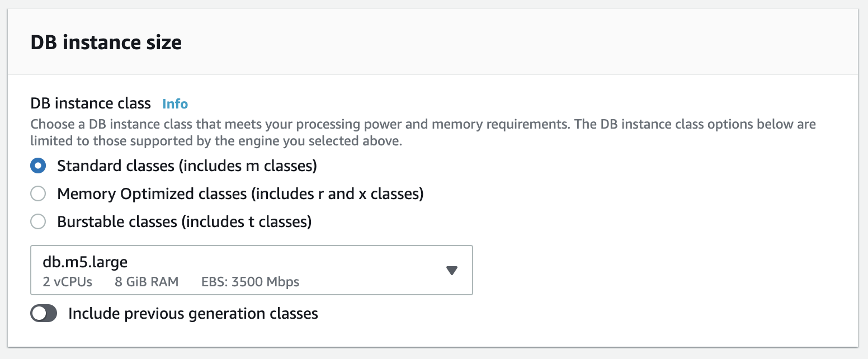Click the EBS: 3500 Mbps label
868x359 pixels.
pos(250,282)
